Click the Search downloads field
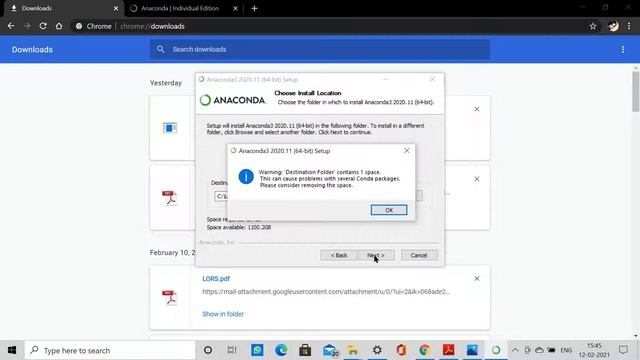The height and width of the screenshot is (360, 640). 320,49
